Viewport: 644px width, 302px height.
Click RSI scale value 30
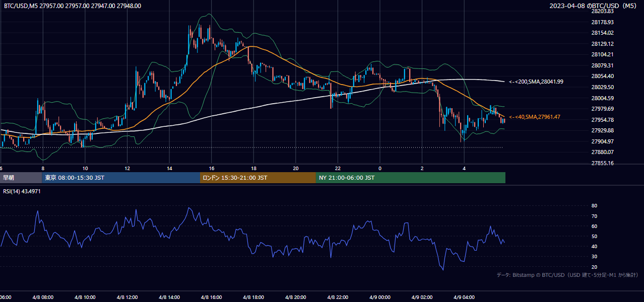tap(594, 257)
